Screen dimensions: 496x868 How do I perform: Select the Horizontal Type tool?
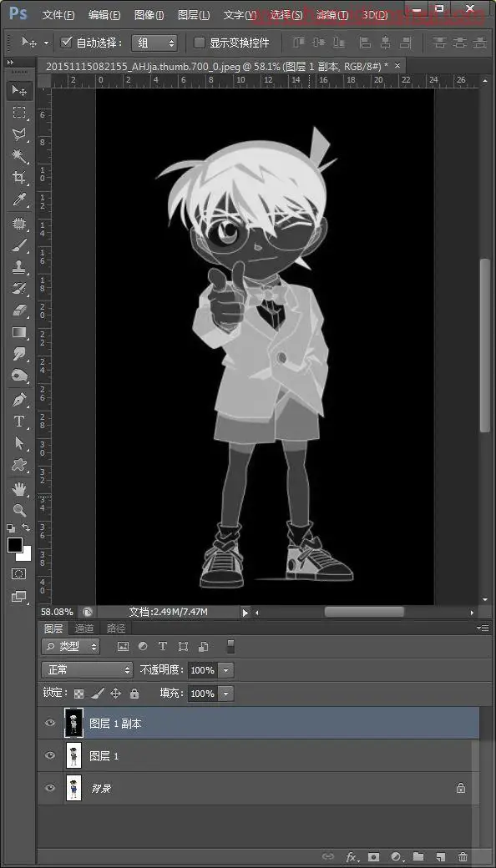coord(19,421)
